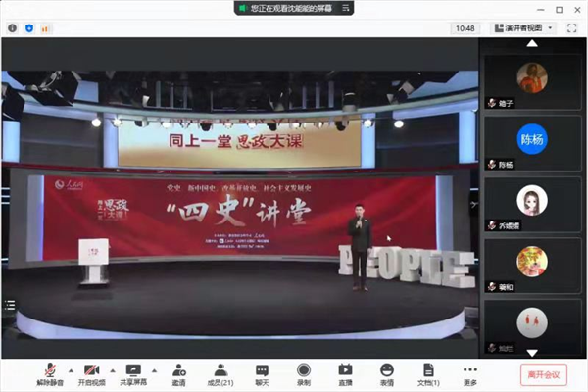Image resolution: width=588 pixels, height=392 pixels.
Task: Click the network signal status icon
Action: 46,28
